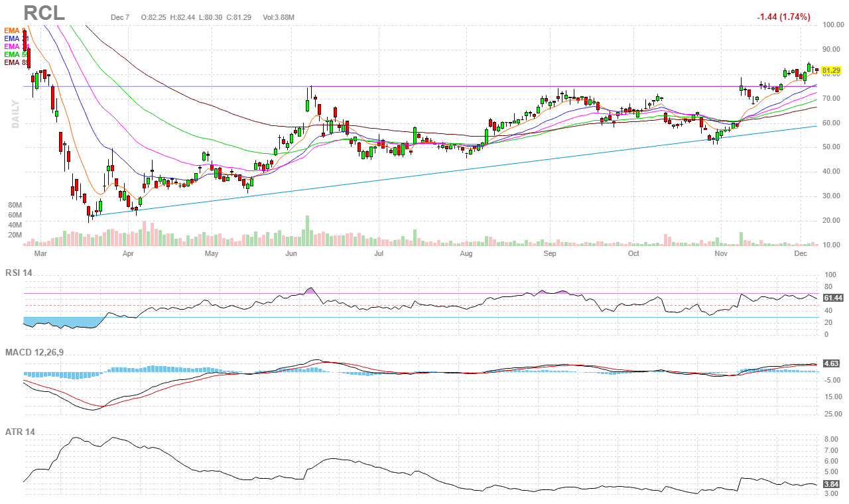This screenshot has width=849, height=504.
Task: Select the orange EMA 8 legend label
Action: coord(15,31)
